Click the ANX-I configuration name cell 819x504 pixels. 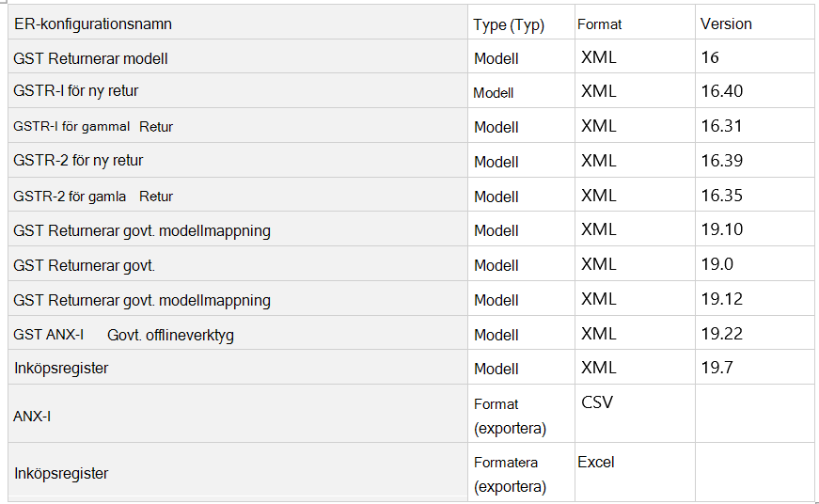tap(238, 414)
